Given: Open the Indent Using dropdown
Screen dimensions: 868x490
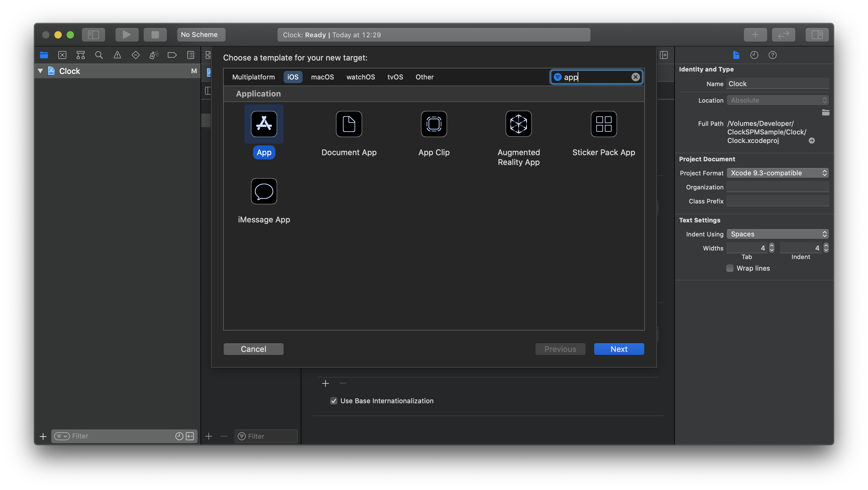Looking at the screenshot, I should tap(777, 234).
